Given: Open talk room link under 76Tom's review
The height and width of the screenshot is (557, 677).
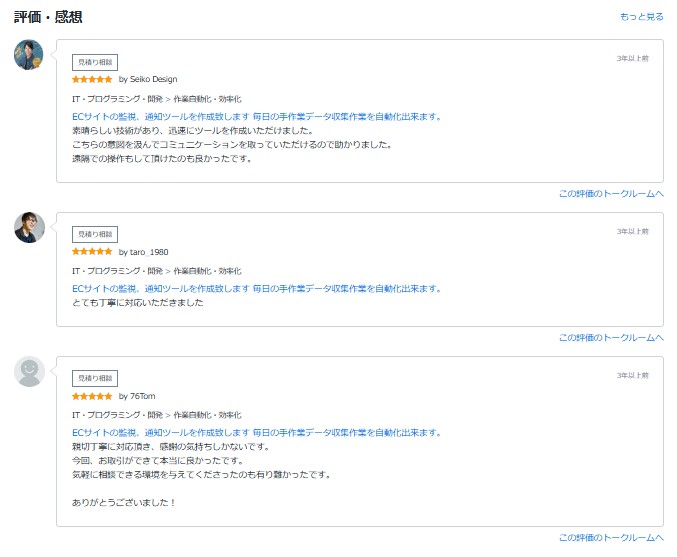Looking at the screenshot, I should 611,537.
